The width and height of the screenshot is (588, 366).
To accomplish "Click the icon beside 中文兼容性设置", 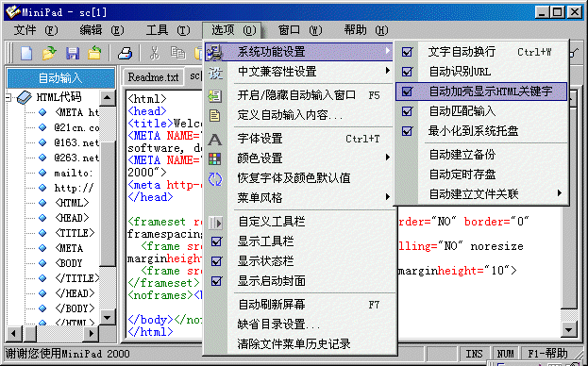I will click(x=215, y=72).
